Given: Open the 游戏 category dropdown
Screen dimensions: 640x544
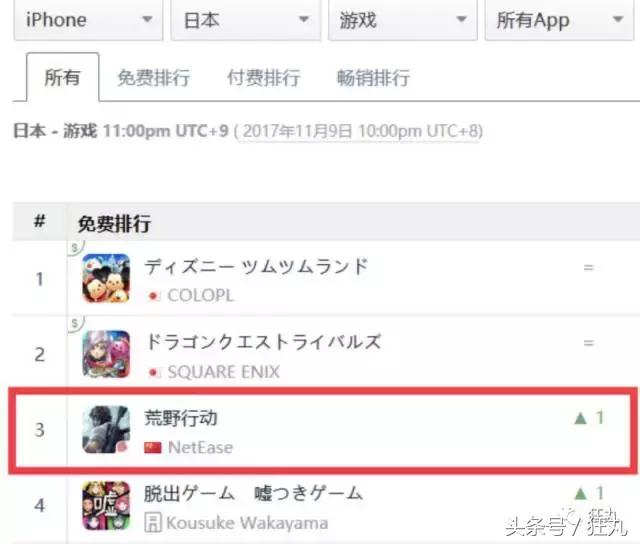Looking at the screenshot, I should (x=402, y=19).
